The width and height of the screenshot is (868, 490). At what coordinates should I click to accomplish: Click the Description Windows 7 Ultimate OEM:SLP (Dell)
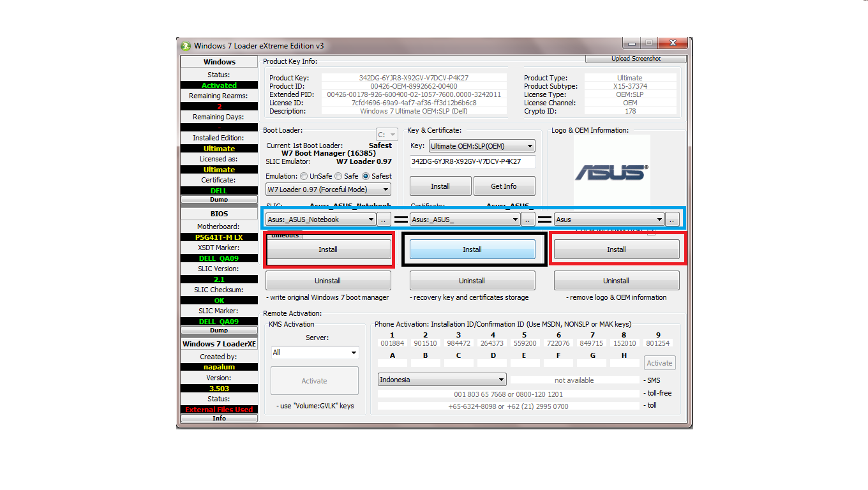414,111
